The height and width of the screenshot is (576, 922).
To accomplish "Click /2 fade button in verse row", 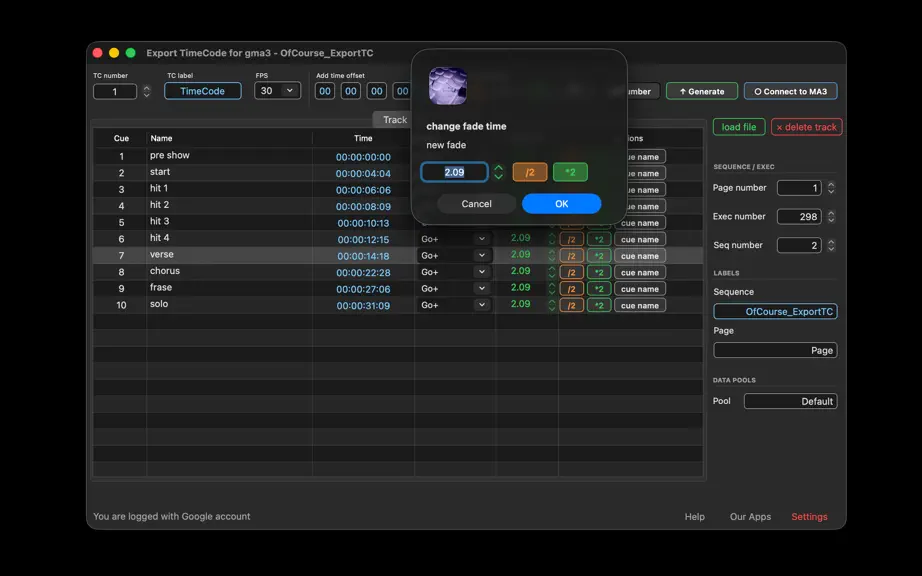I will (x=571, y=256).
